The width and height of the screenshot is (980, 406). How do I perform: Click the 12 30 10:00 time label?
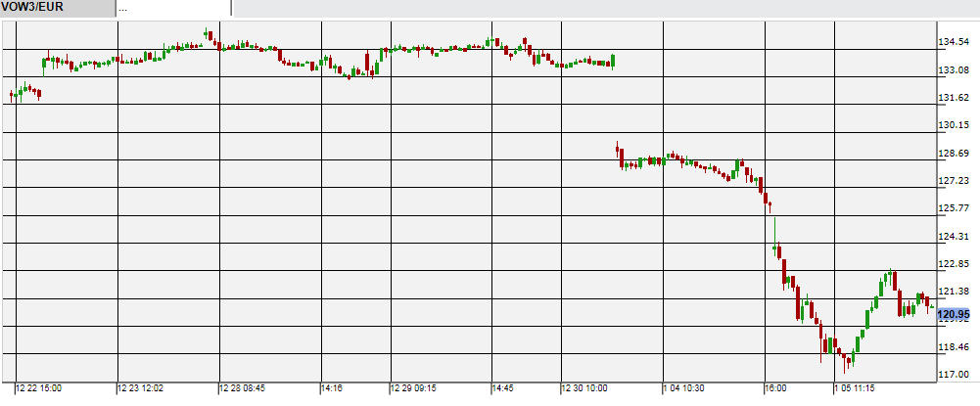(x=585, y=388)
